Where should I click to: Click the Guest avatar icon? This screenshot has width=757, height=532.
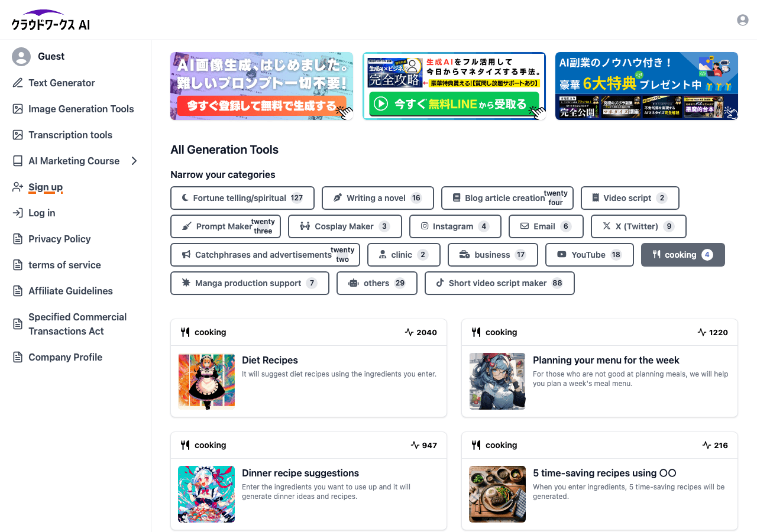pos(21,57)
